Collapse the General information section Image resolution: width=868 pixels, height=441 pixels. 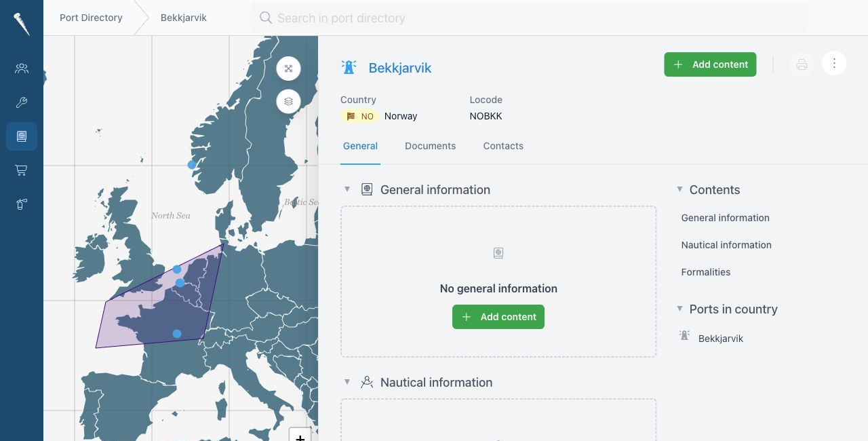(347, 189)
